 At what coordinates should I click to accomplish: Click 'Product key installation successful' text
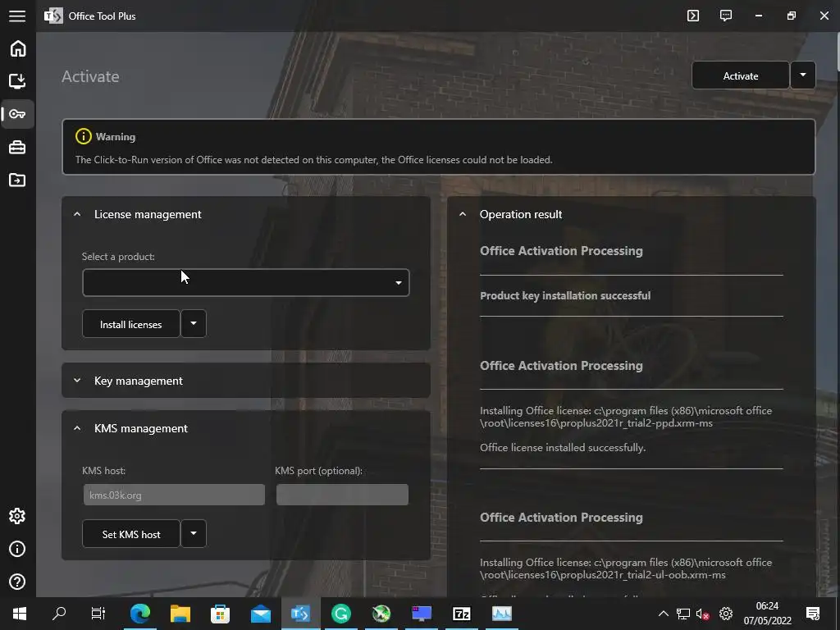(565, 295)
